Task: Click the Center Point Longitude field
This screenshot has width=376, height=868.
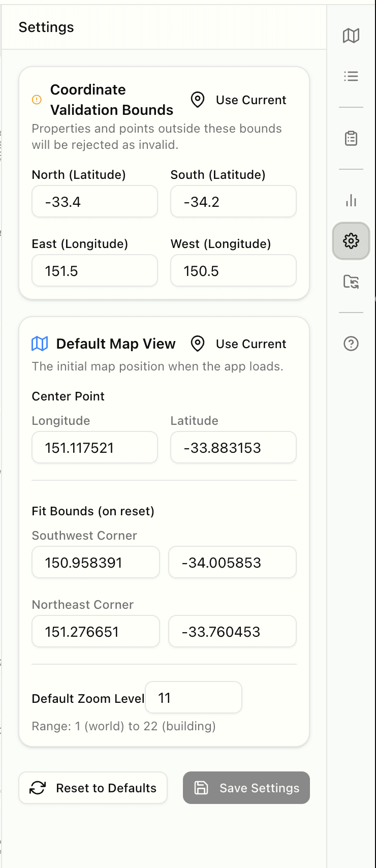Action: point(95,447)
